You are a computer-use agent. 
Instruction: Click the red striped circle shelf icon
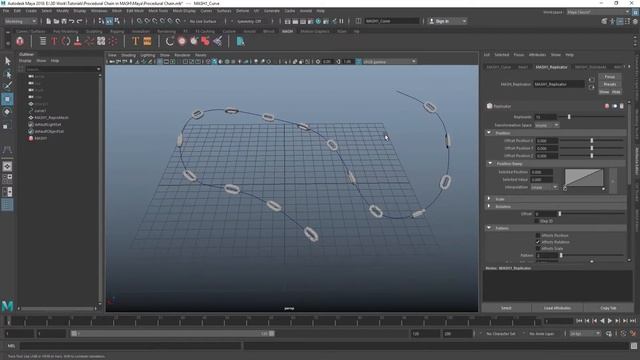(182, 41)
